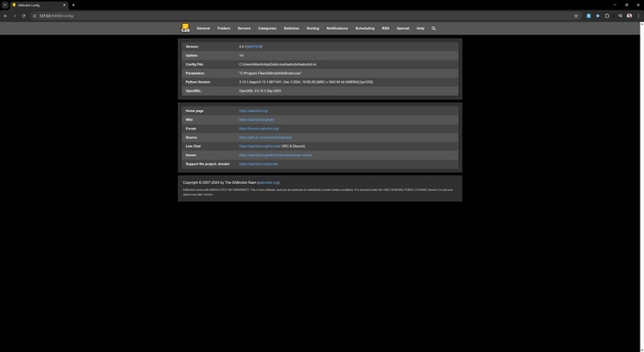Click the 'Live Chat' row label

click(x=193, y=146)
